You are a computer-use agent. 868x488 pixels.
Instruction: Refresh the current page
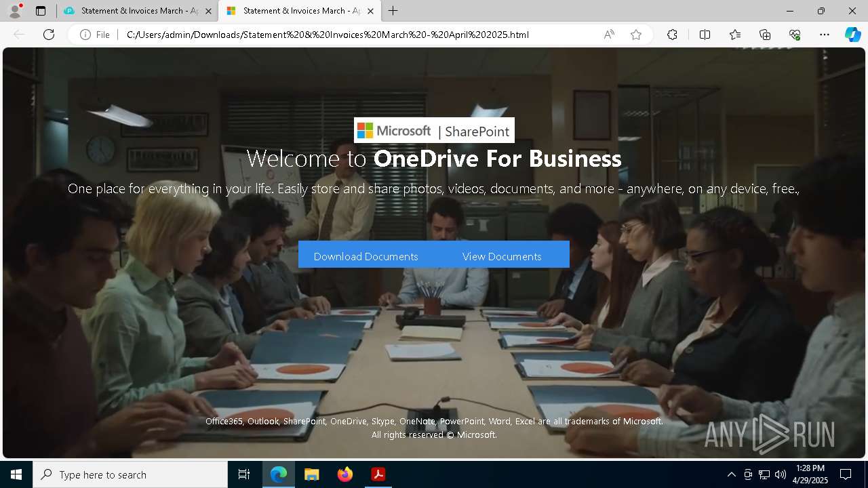[49, 35]
